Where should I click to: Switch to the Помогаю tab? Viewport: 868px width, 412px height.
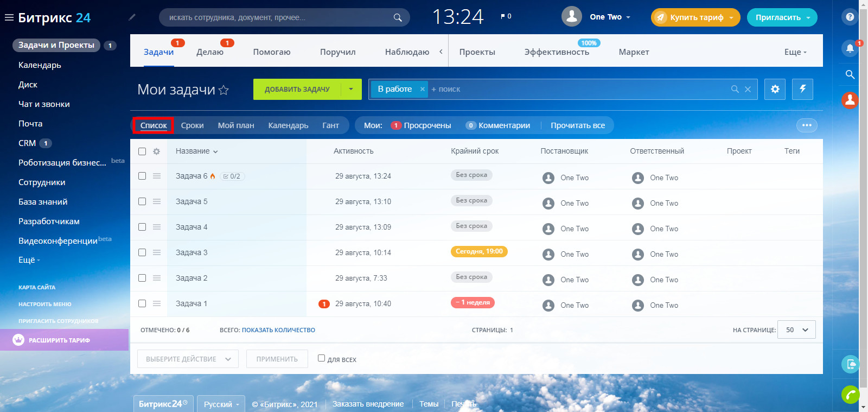(x=272, y=52)
